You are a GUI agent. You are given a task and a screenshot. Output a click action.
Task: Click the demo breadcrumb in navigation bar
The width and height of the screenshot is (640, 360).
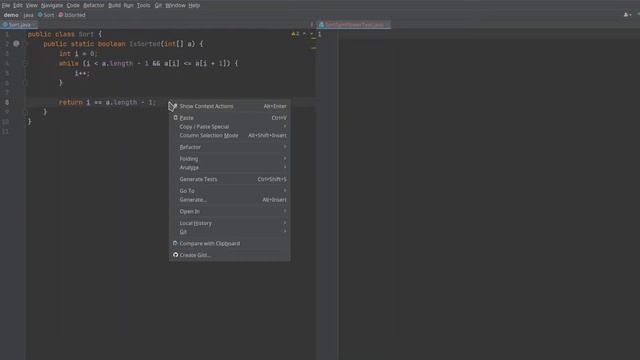click(x=11, y=15)
